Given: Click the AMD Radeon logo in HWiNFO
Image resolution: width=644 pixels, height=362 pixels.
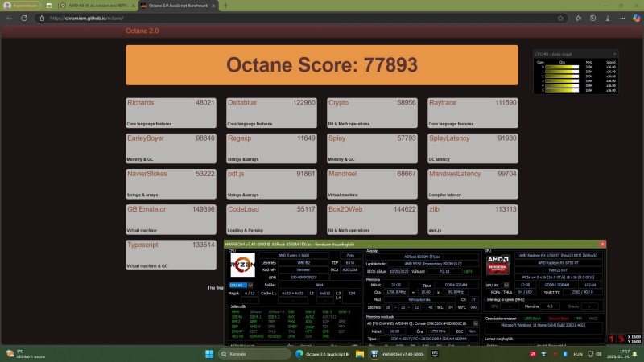Looking at the screenshot, I should pyautogui.click(x=497, y=265).
